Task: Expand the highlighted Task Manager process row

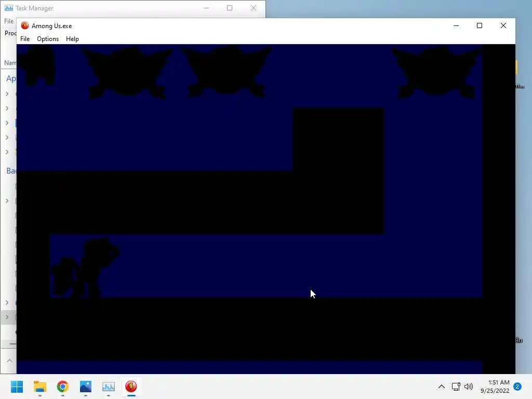Action: tap(7, 317)
